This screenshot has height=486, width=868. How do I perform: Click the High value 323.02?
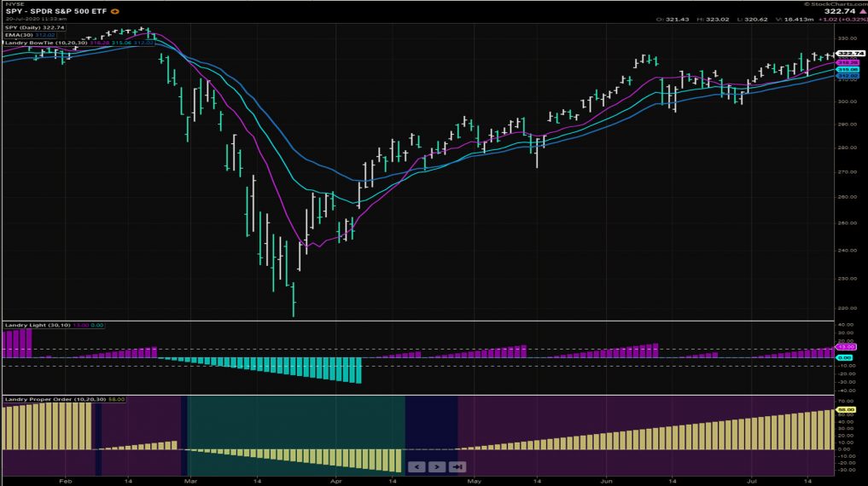[717, 20]
